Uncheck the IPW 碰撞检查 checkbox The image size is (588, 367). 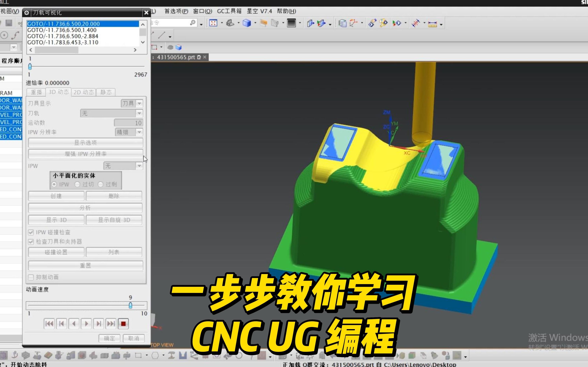click(x=31, y=232)
